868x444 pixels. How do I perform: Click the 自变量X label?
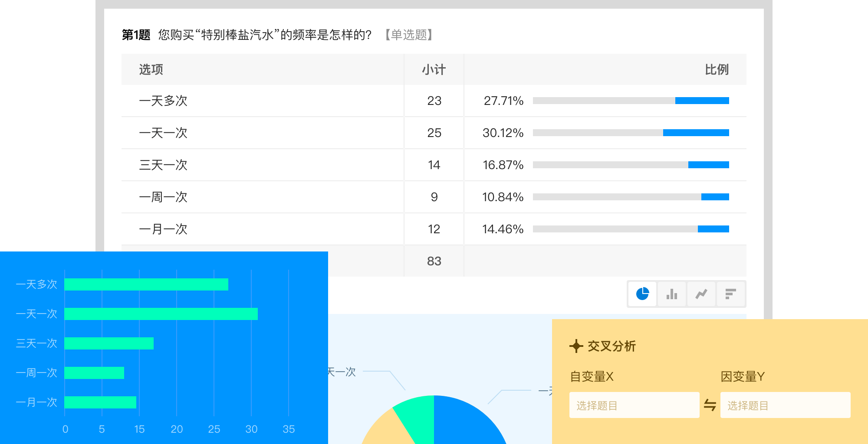(x=592, y=376)
